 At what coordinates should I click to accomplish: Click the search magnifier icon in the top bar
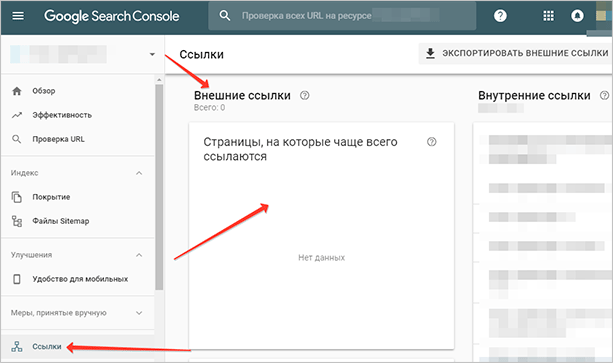(225, 16)
